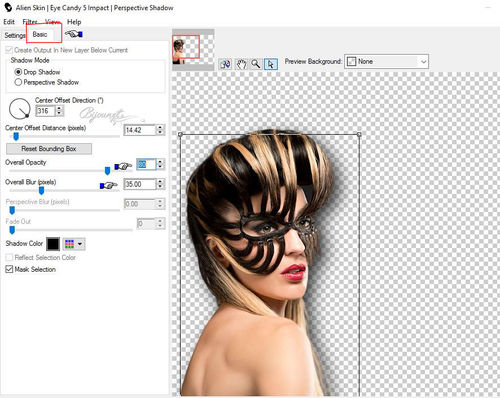The width and height of the screenshot is (500, 398).
Task: Toggle Reflect Selection Color checkbox
Action: (9, 257)
